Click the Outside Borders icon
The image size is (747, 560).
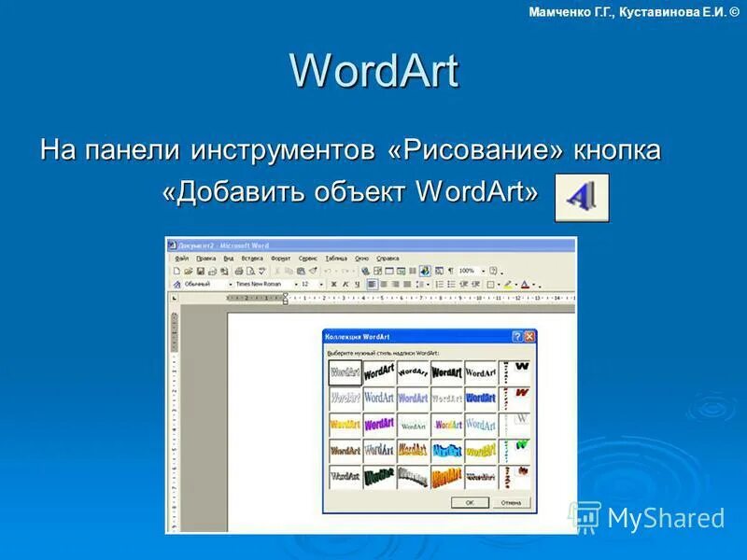[x=490, y=285]
